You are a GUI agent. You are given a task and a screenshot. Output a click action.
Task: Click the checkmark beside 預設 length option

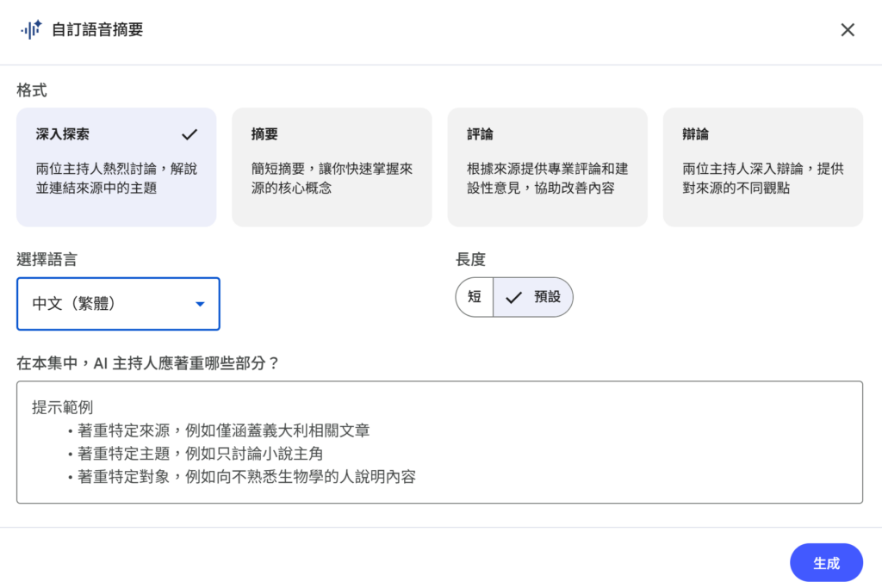pyautogui.click(x=515, y=296)
